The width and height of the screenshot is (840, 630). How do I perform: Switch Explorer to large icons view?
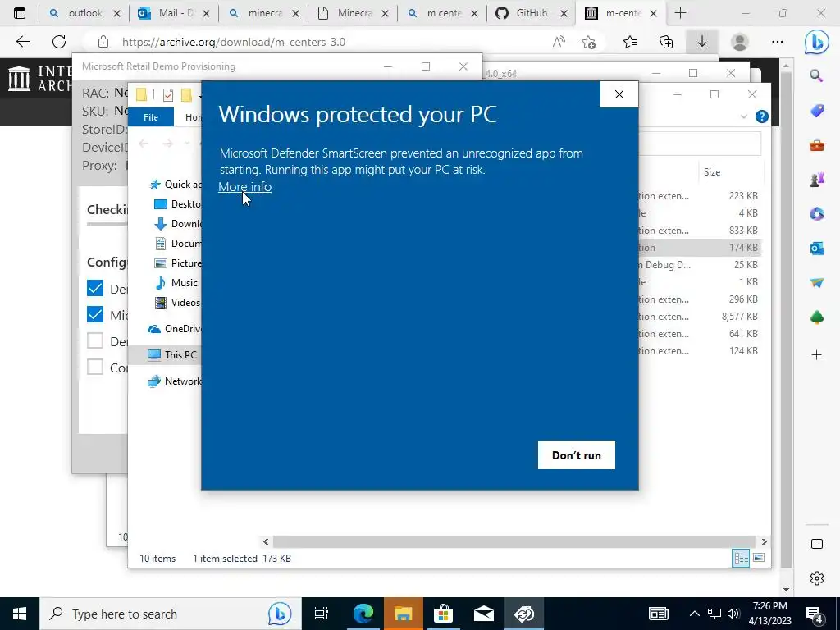point(759,558)
